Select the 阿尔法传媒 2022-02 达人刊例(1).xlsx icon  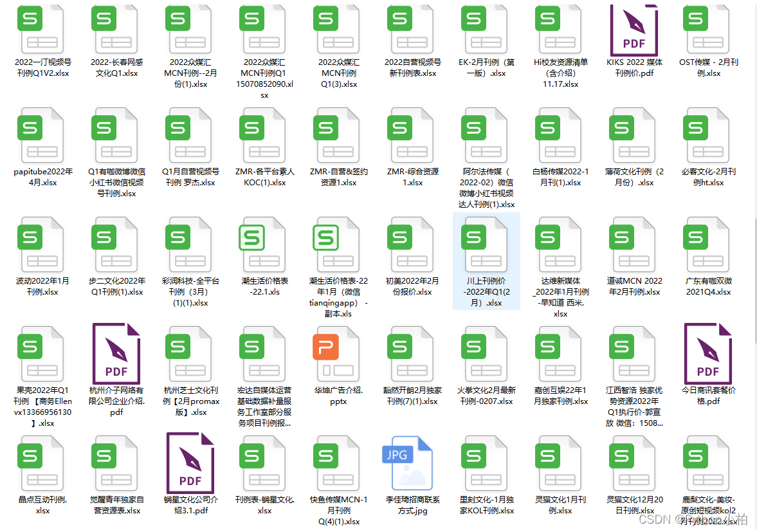click(x=484, y=136)
